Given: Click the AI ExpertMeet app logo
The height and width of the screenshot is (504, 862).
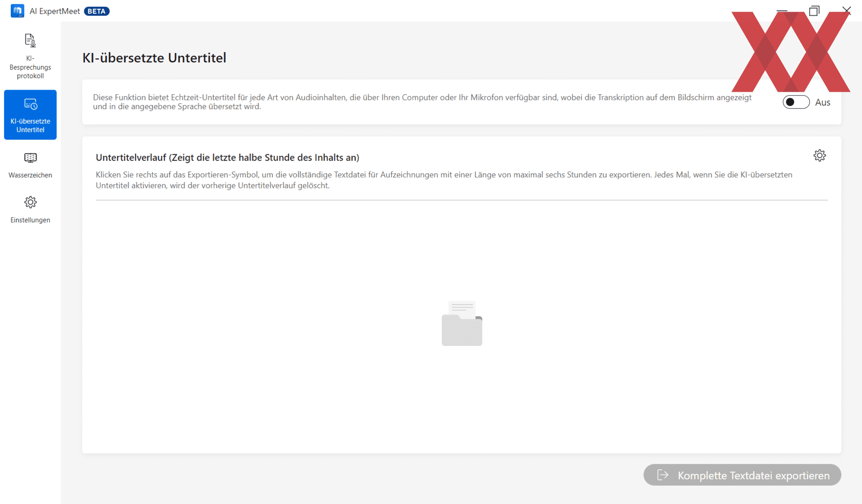Looking at the screenshot, I should [18, 11].
